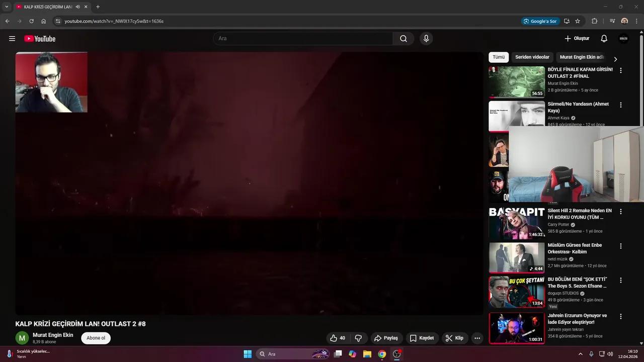Viewport: 644px width, 362px height.
Task: Open Chrome extensions puzzle icon
Action: pos(594,21)
